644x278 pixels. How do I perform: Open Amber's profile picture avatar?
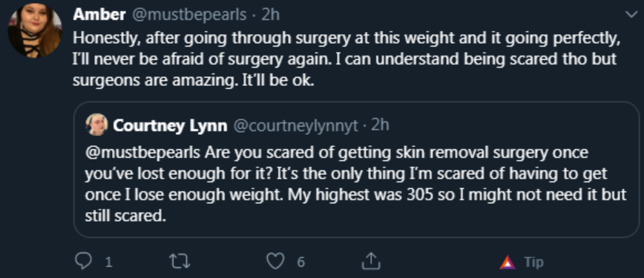click(35, 30)
